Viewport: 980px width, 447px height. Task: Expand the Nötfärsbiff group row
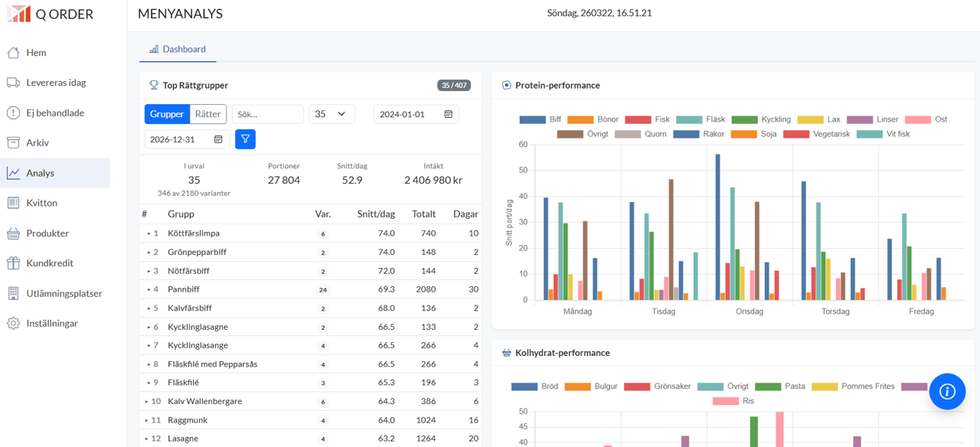(149, 271)
